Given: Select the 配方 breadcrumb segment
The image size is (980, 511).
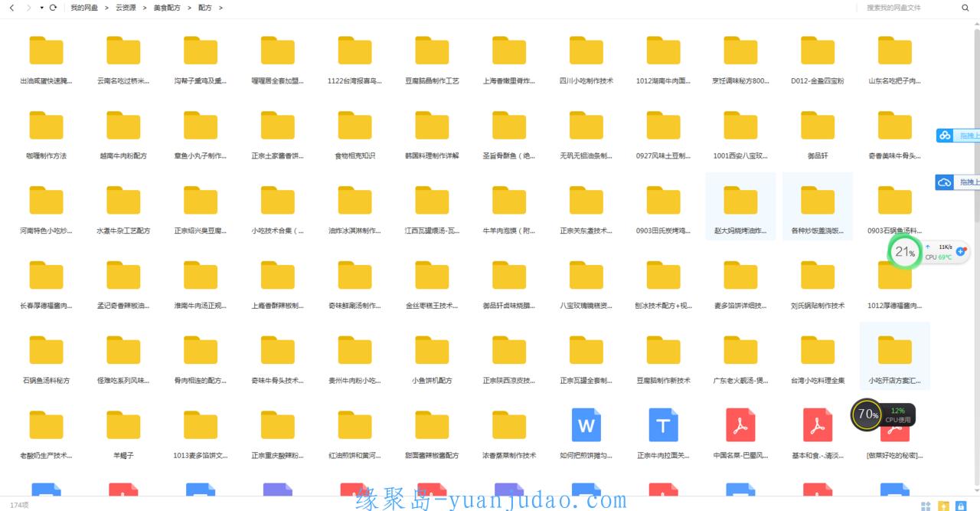Looking at the screenshot, I should 204,8.
